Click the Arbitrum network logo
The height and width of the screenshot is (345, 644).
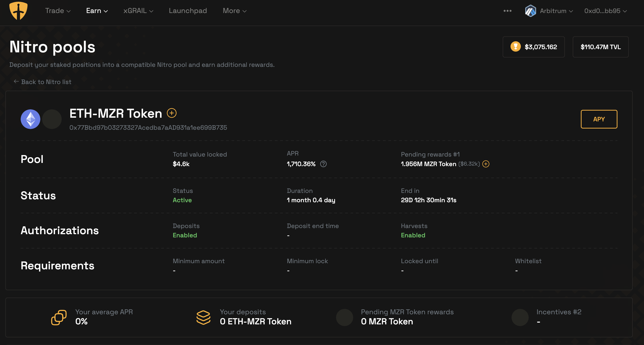(x=530, y=11)
